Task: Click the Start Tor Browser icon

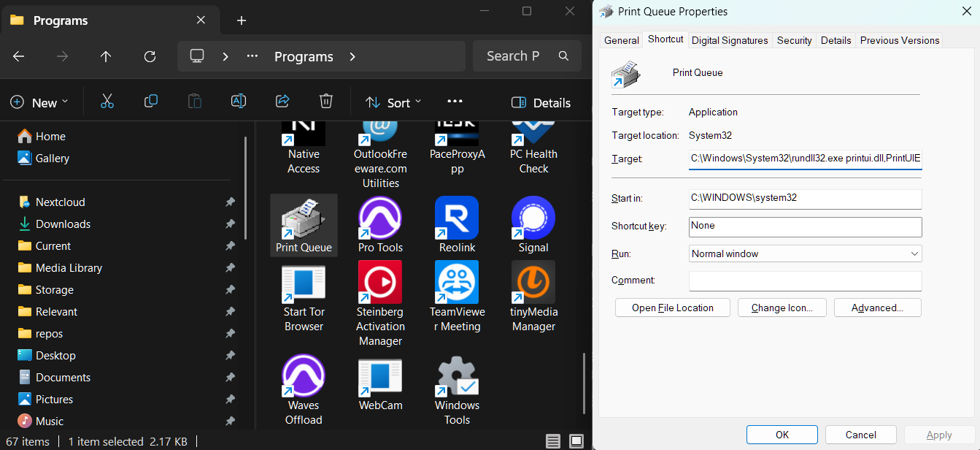Action: [304, 282]
